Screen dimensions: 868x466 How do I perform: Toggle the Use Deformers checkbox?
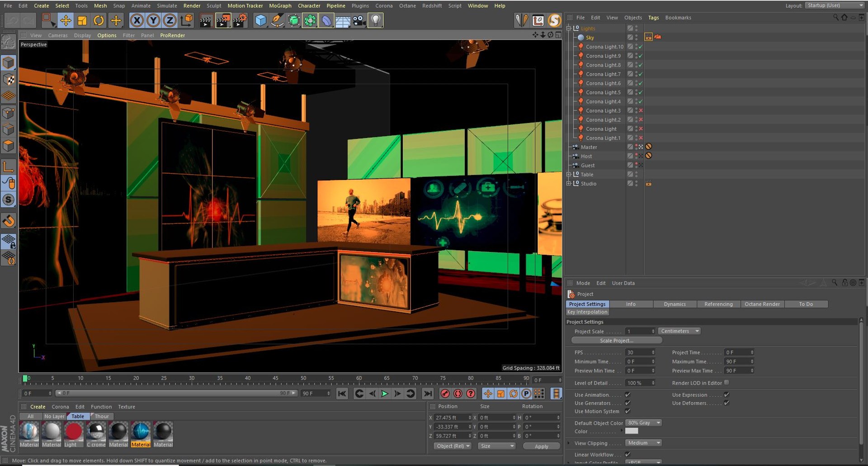pos(726,403)
